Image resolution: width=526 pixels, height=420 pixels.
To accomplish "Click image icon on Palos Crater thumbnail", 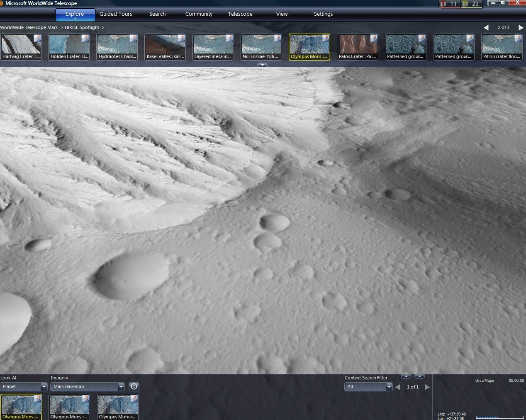I will click(x=373, y=38).
